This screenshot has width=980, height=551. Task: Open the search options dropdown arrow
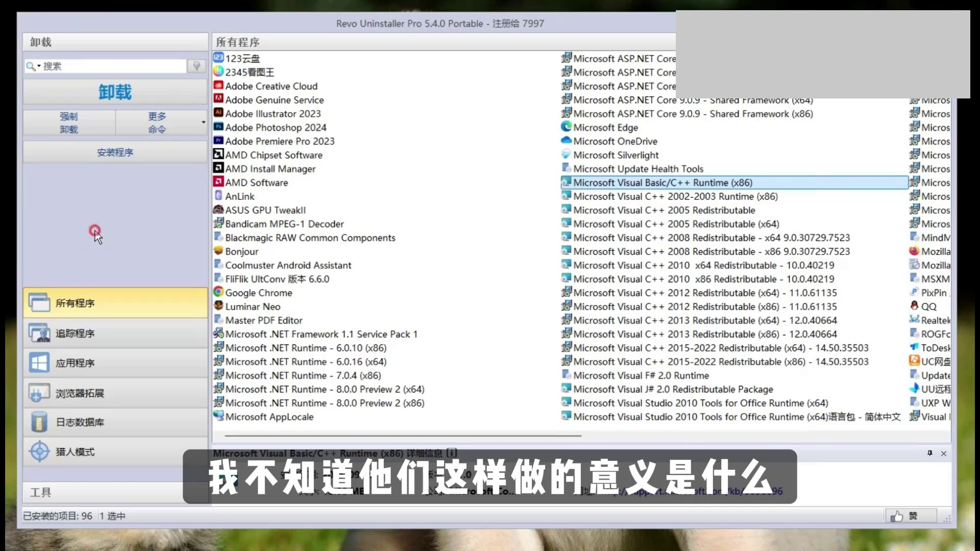tap(39, 66)
